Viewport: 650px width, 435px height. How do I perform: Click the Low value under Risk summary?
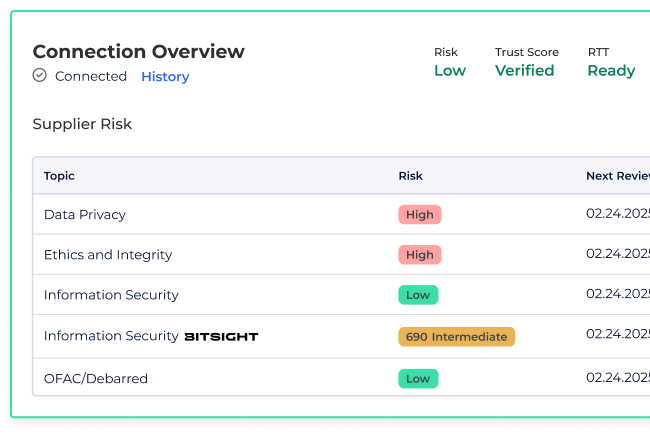[449, 71]
